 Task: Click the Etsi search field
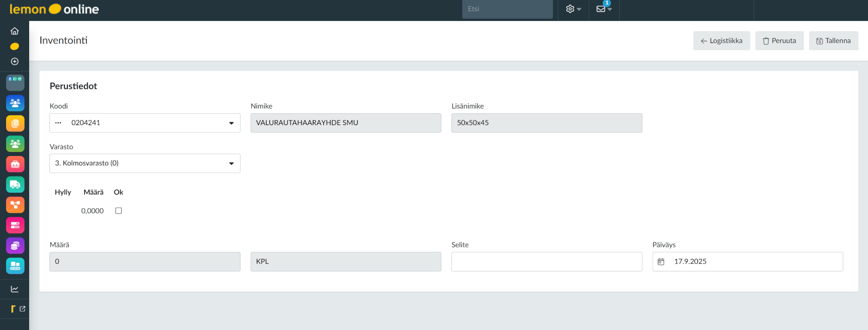[507, 9]
